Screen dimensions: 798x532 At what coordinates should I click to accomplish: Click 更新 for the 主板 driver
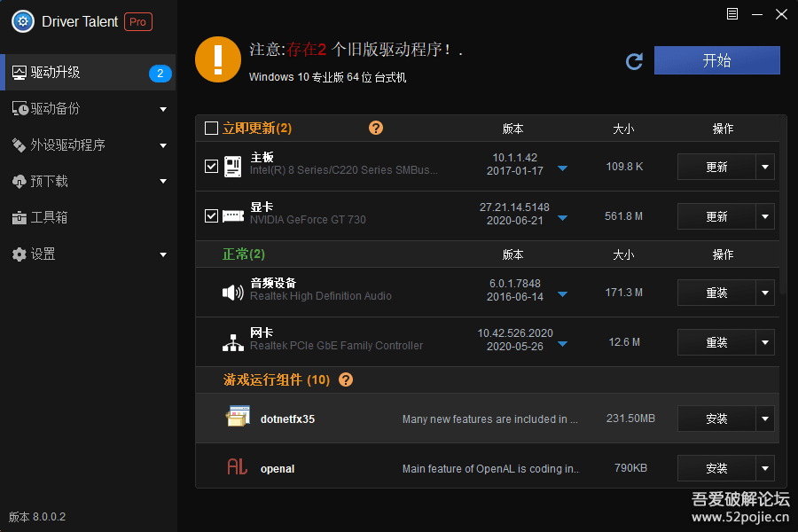[x=716, y=167]
